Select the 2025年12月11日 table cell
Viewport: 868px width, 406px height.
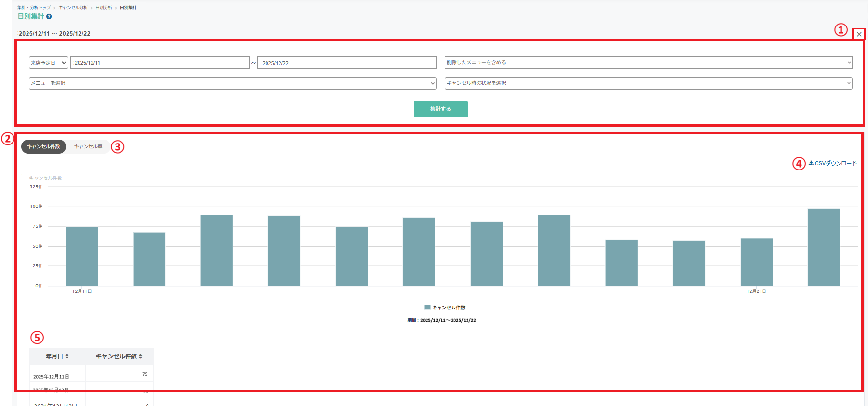tap(57, 374)
